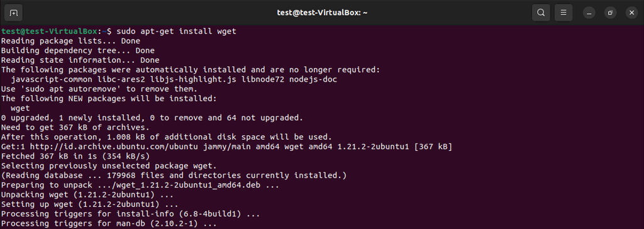Open a new terminal tab
This screenshot has height=229, width=644.
pyautogui.click(x=13, y=13)
